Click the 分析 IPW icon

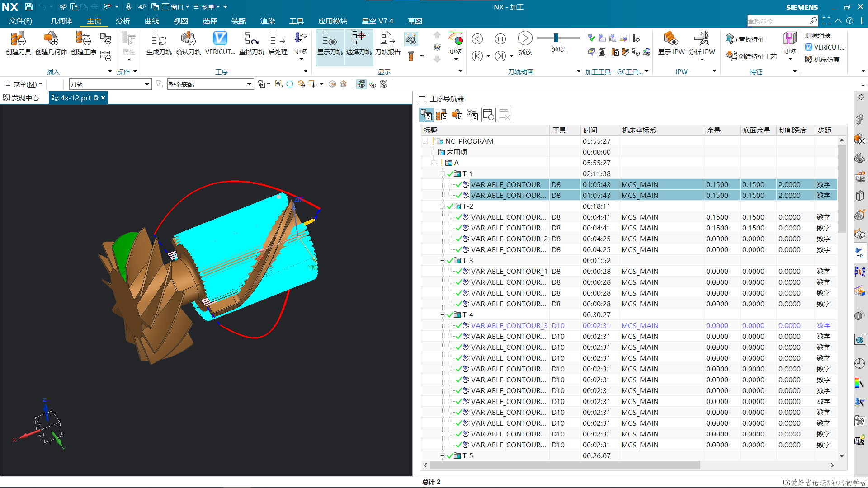[702, 43]
